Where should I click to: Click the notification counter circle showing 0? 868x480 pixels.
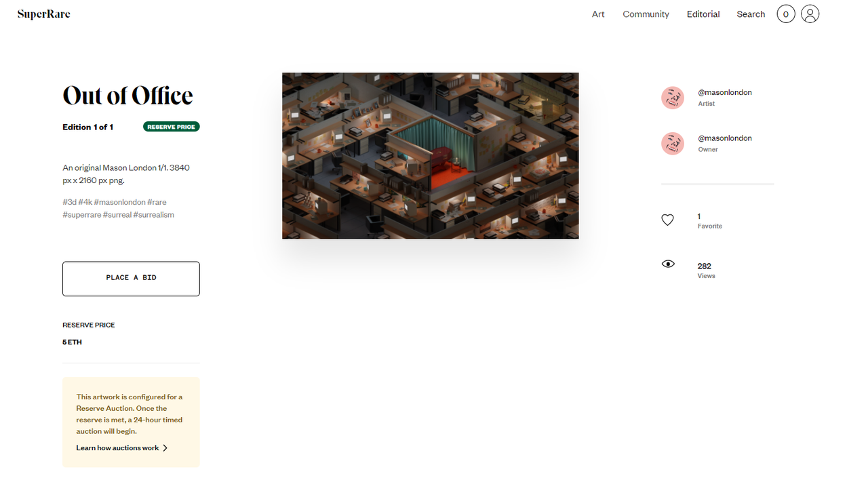point(786,14)
